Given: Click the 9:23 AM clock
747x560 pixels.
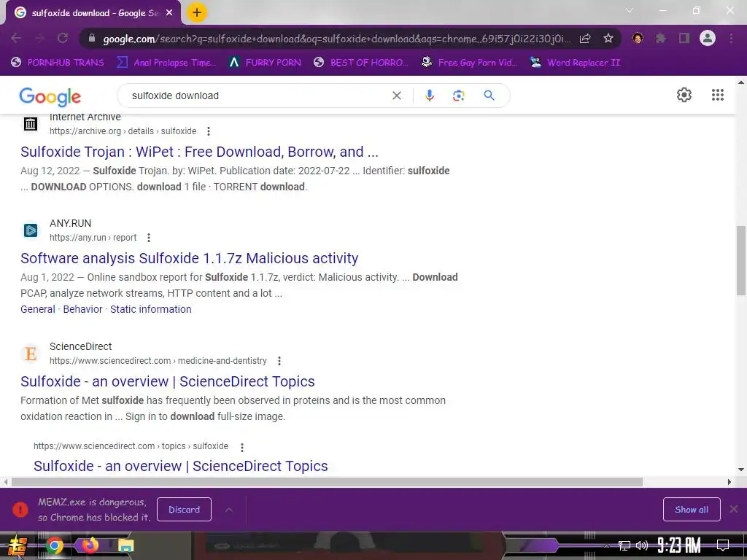Looking at the screenshot, I should 679,545.
